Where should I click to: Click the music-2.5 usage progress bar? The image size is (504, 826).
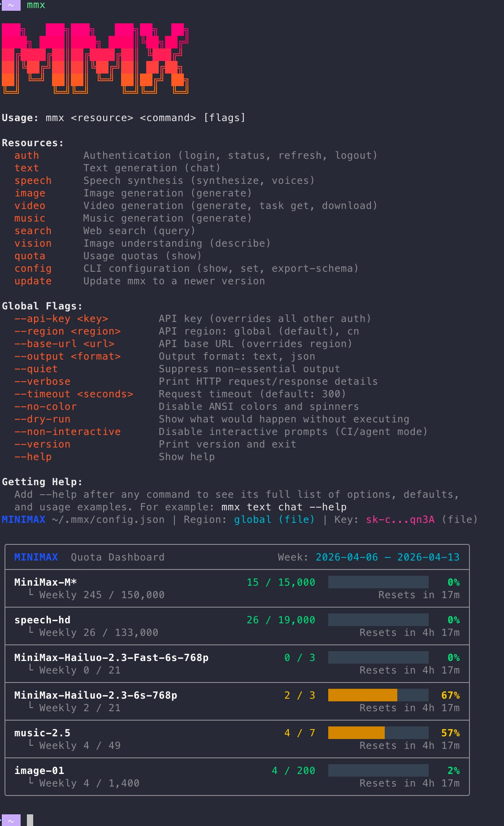click(378, 733)
